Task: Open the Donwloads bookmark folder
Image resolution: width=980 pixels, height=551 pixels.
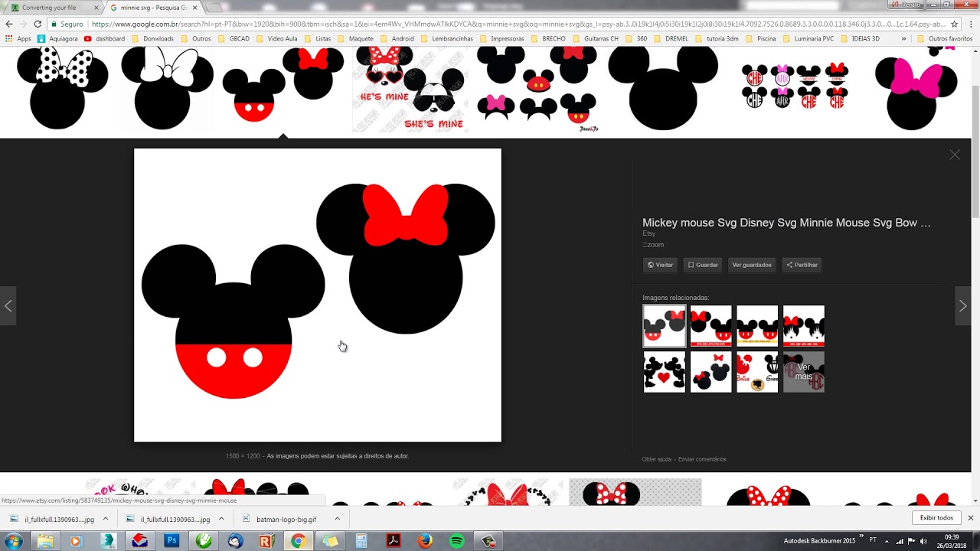Action: tap(152, 38)
